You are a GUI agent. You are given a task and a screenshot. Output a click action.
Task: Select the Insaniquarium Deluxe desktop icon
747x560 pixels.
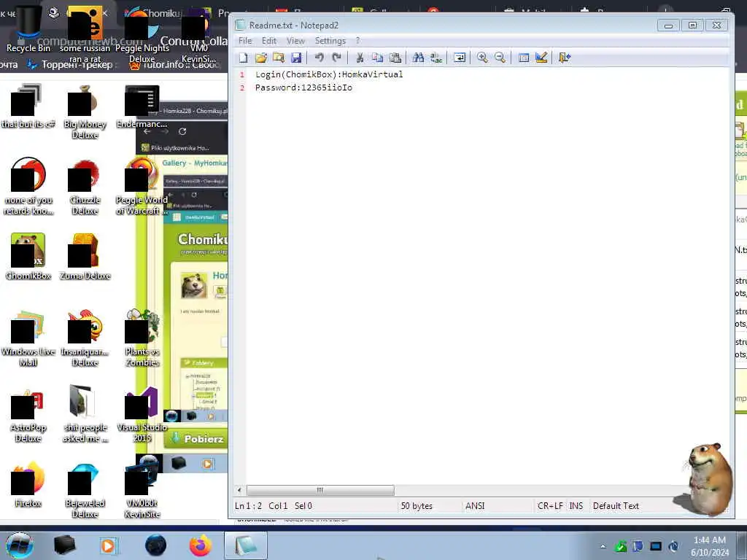(x=85, y=339)
